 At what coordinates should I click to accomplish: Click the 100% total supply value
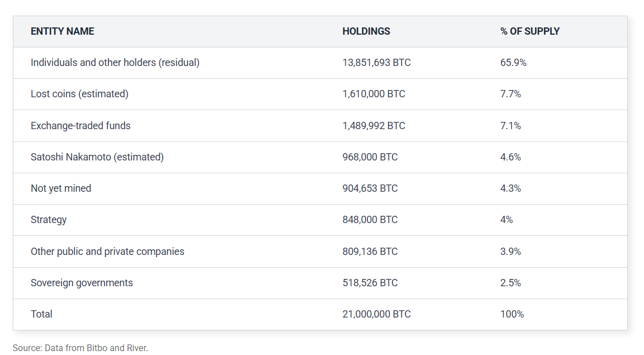pyautogui.click(x=512, y=314)
